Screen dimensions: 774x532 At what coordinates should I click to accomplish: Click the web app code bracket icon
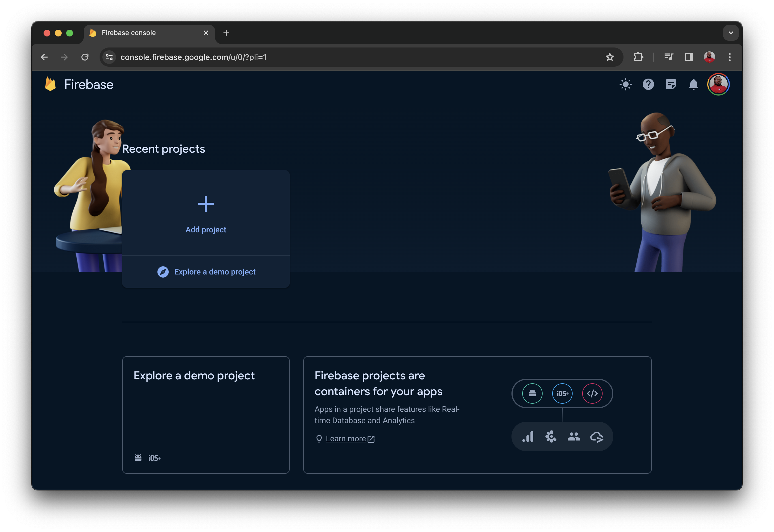coord(593,393)
